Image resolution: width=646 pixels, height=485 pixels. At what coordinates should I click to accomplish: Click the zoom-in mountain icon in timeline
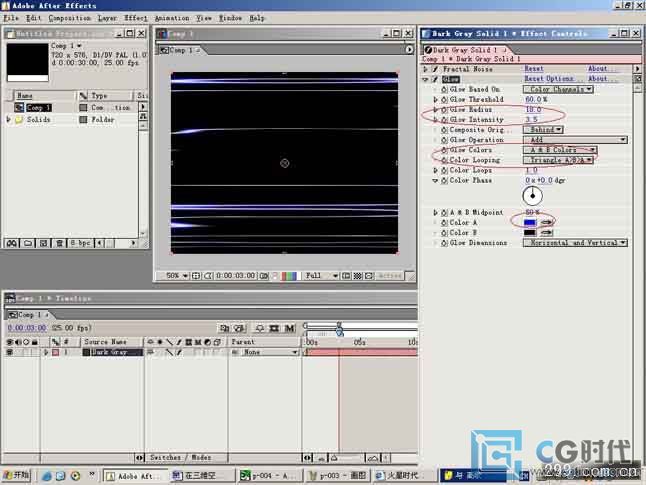pyautogui.click(x=372, y=458)
